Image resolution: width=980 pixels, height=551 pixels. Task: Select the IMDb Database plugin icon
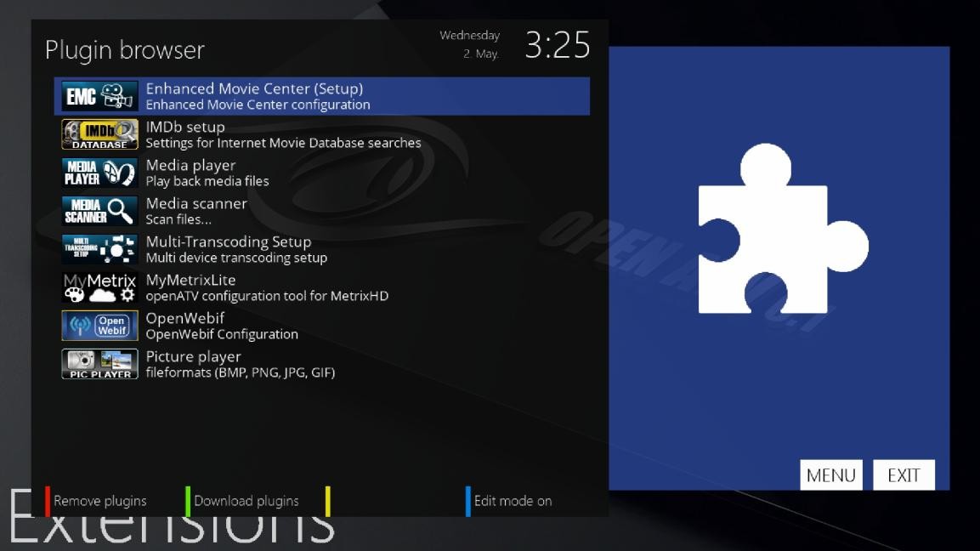[99, 133]
